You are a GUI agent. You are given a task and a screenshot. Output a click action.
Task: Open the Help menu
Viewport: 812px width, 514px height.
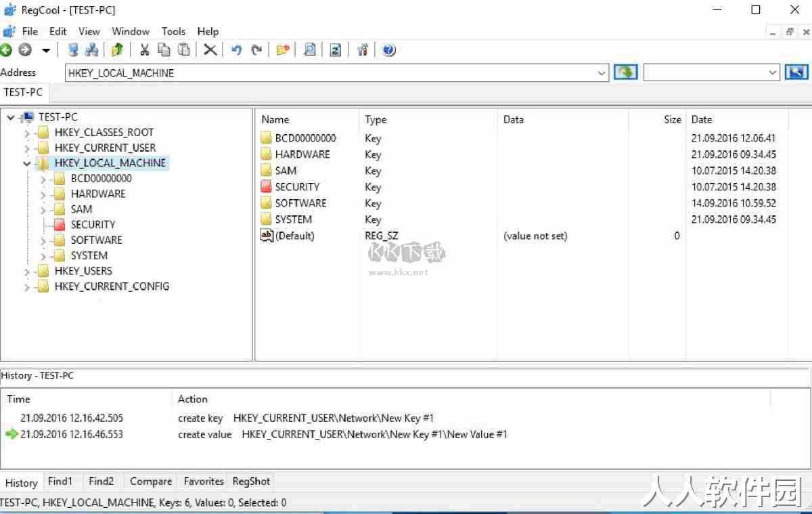pos(208,31)
